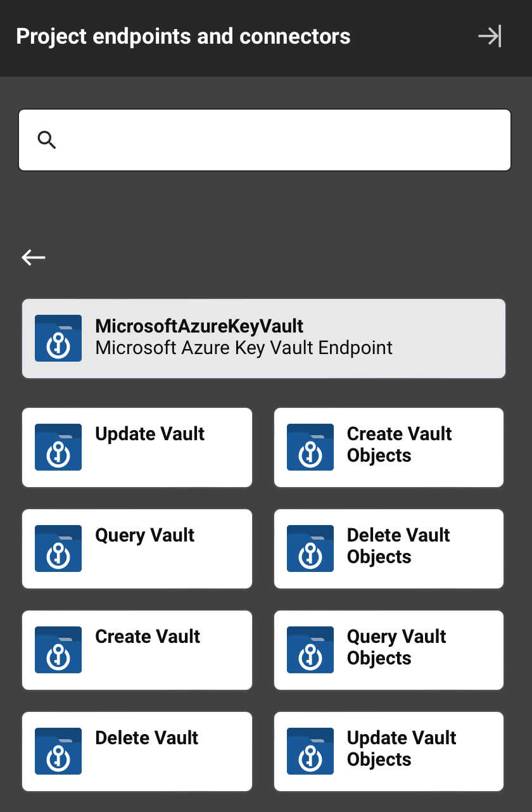Select the Delete Vault key icon
Viewport: 532px width, 812px height.
click(x=58, y=751)
